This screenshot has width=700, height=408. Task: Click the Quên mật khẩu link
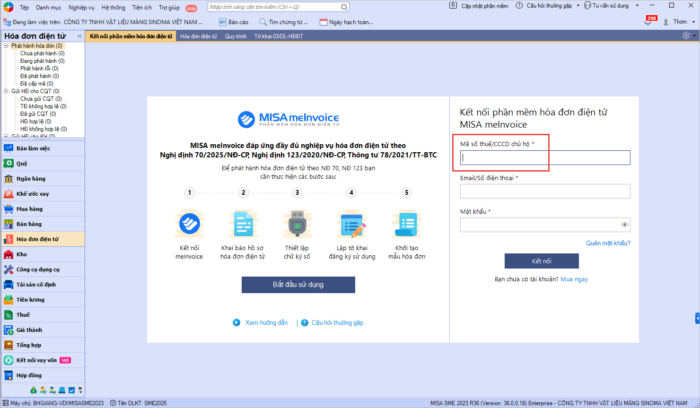point(608,242)
